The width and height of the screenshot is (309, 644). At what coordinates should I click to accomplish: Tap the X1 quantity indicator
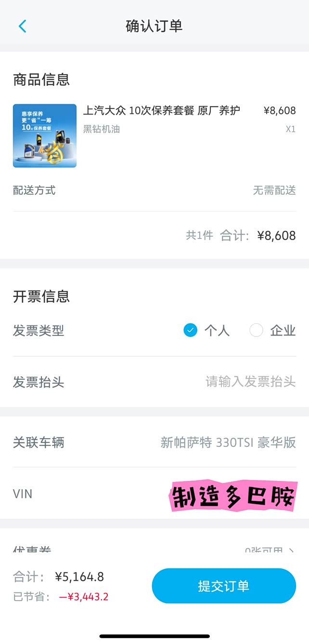click(290, 129)
